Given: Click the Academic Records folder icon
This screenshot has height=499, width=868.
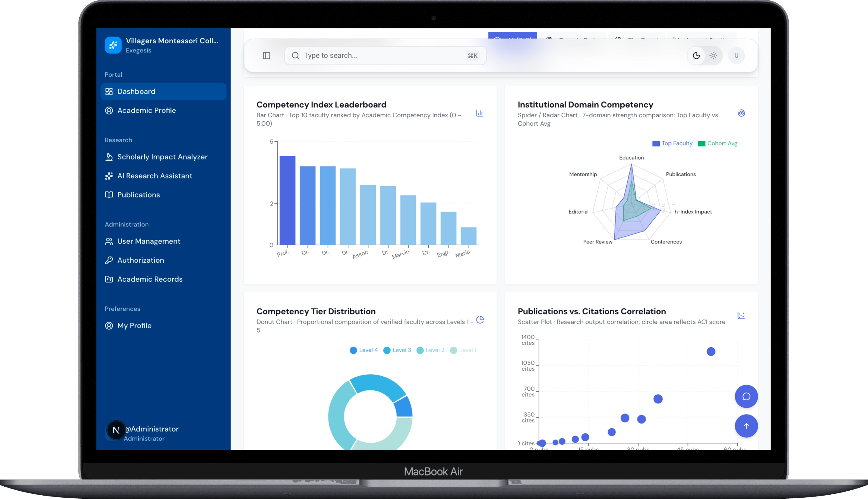Looking at the screenshot, I should click(109, 279).
